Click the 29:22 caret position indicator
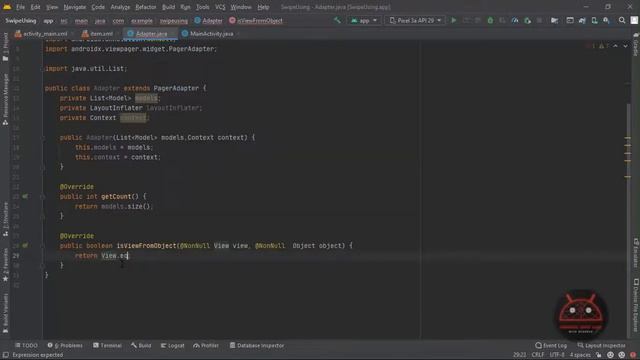Image resolution: width=640 pixels, height=360 pixels. point(519,355)
